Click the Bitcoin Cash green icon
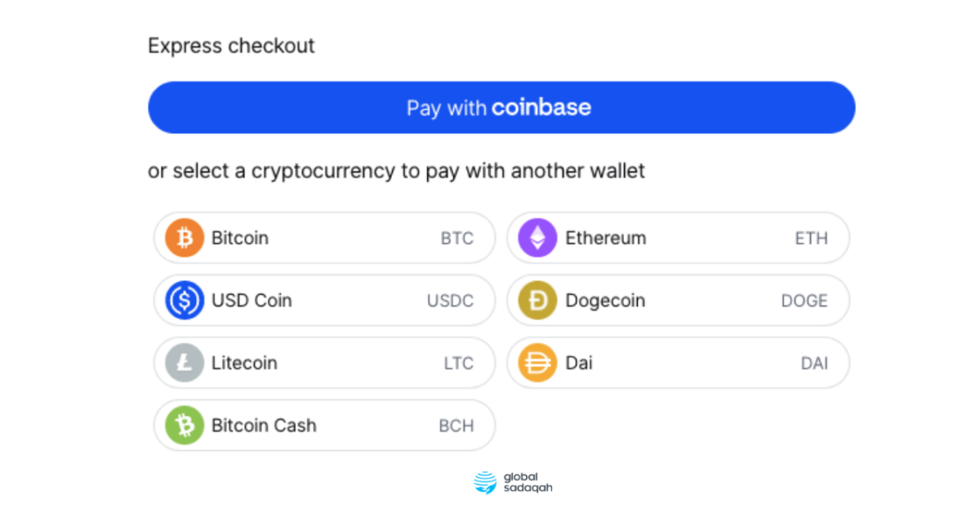The width and height of the screenshot is (980, 513). click(184, 425)
